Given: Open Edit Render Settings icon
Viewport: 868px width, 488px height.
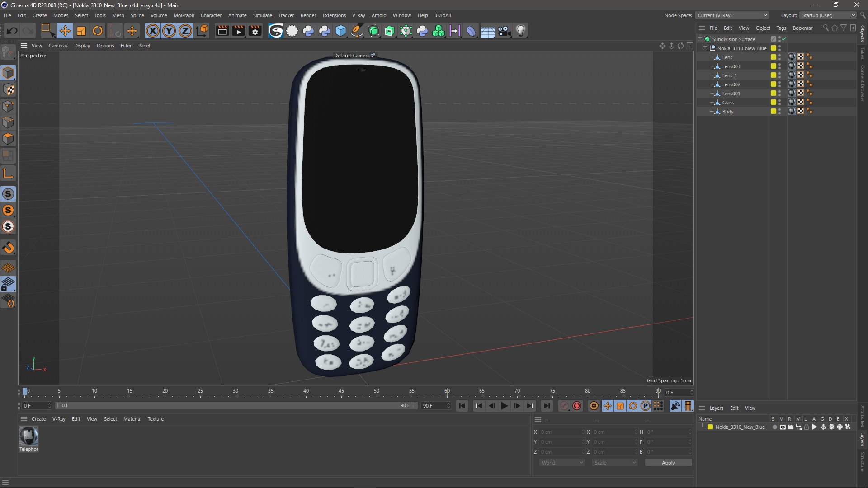Looking at the screenshot, I should [x=255, y=31].
